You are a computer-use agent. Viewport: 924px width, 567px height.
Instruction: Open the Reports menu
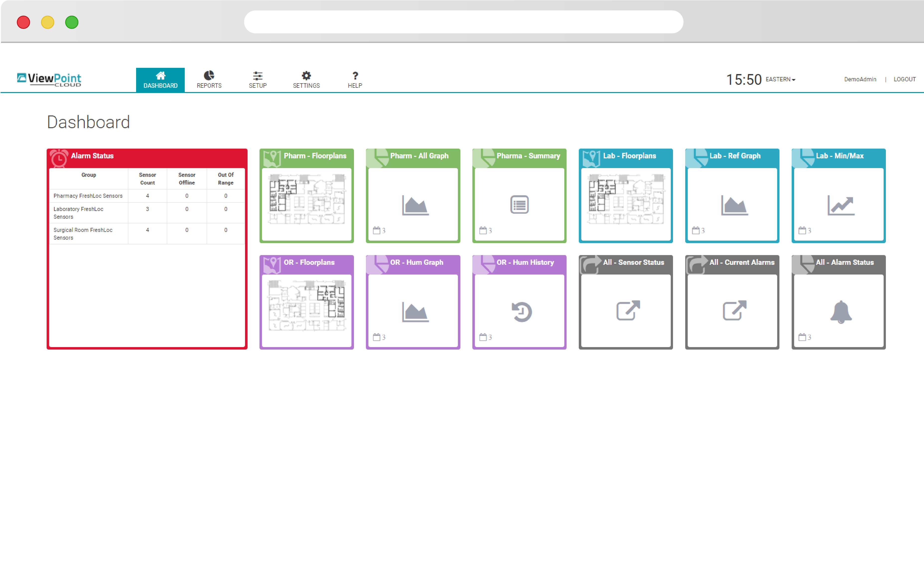(209, 80)
